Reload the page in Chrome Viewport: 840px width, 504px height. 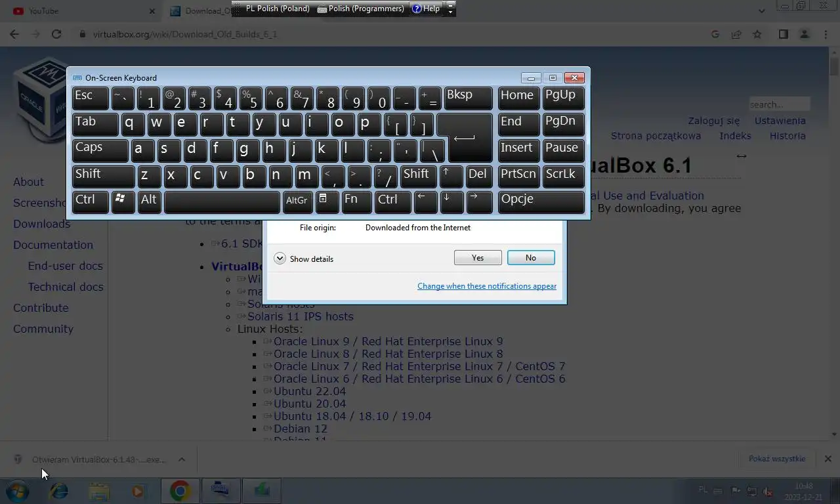56,34
